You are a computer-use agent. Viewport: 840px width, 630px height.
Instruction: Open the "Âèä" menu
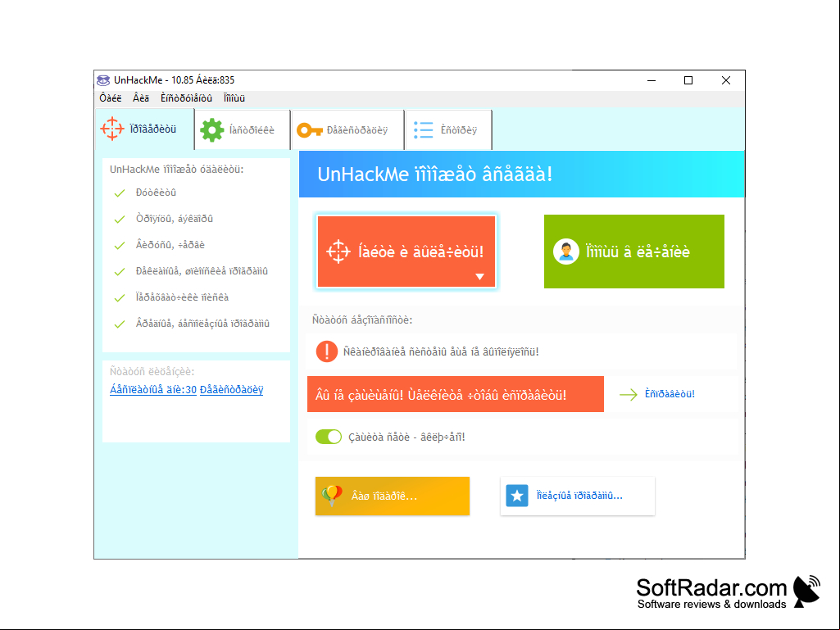click(x=141, y=98)
